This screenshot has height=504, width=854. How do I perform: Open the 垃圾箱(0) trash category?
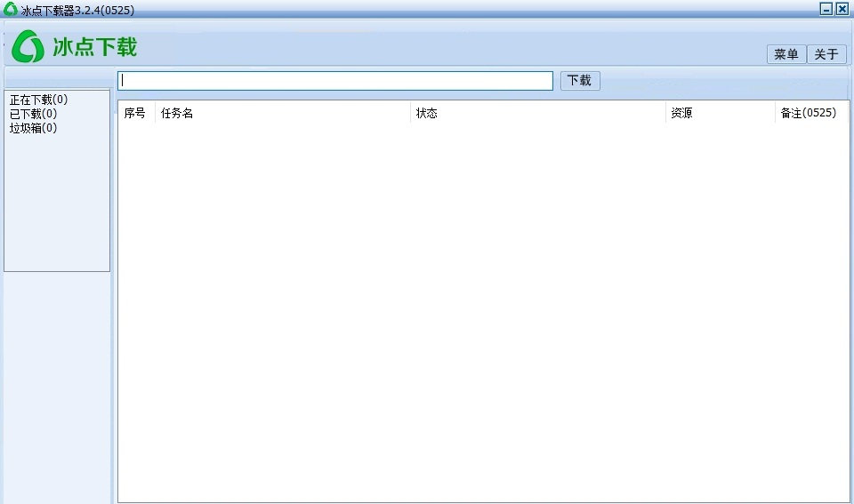[x=33, y=128]
